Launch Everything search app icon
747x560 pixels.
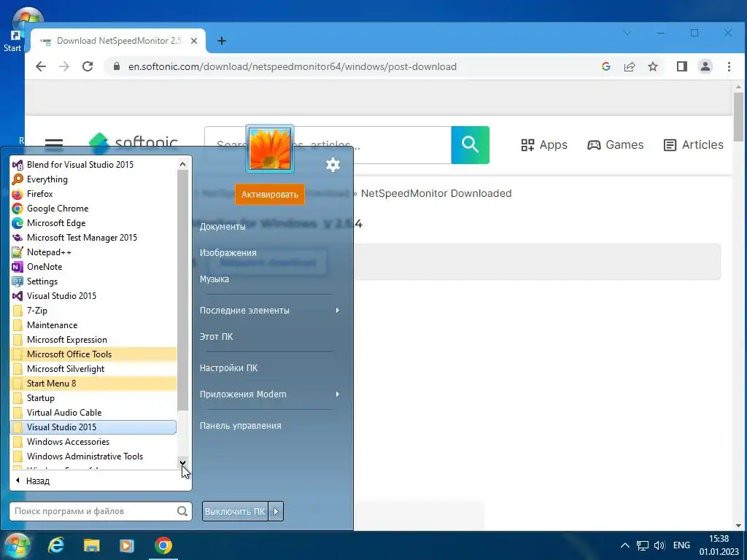pyautogui.click(x=18, y=179)
